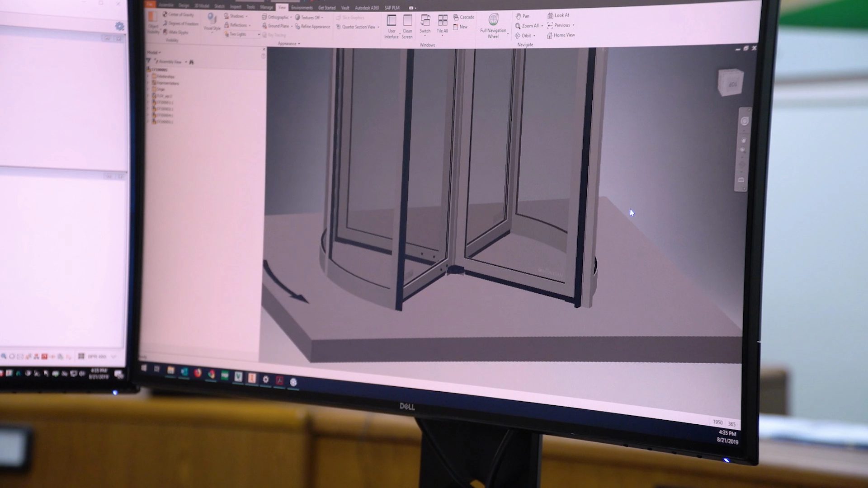
Task: Open the Firefox taskbar icon
Action: (198, 373)
